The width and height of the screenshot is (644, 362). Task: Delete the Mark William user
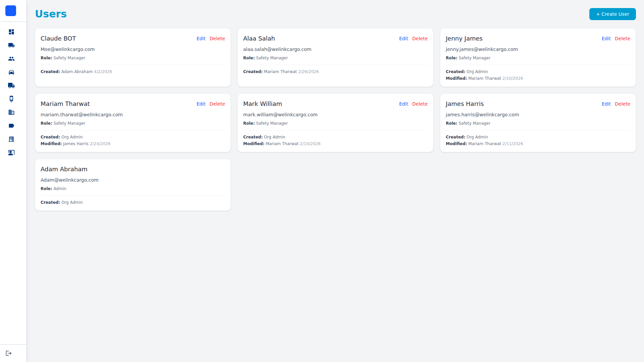(420, 104)
